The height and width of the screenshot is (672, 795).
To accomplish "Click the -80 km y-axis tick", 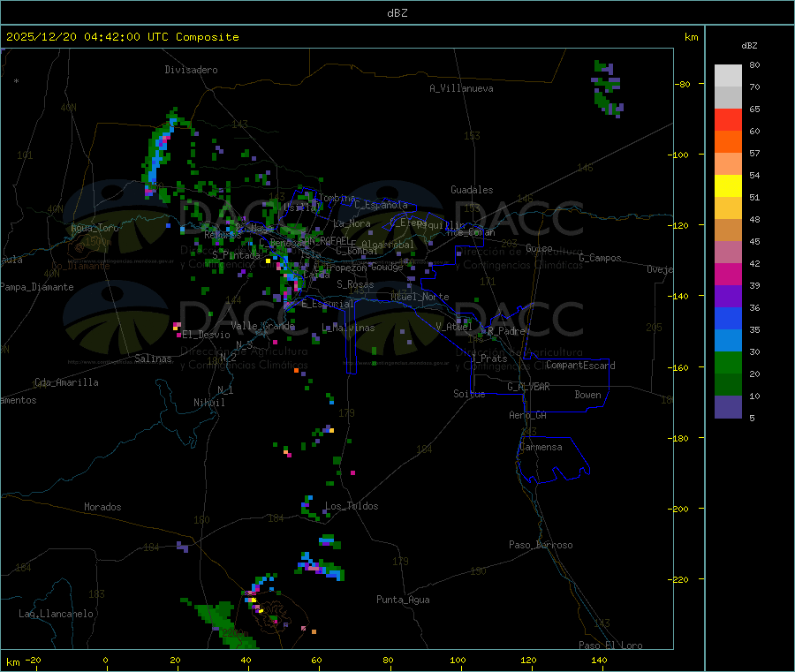I will (x=682, y=84).
